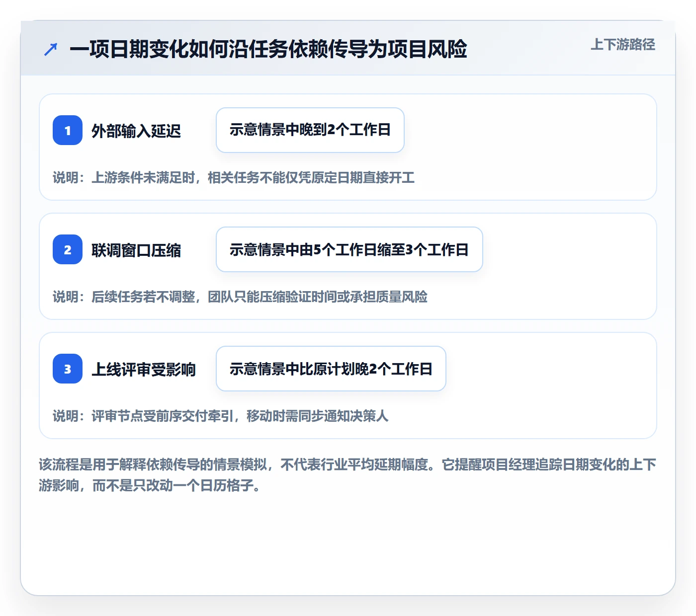Click the arrow icon beside the title

tap(51, 50)
